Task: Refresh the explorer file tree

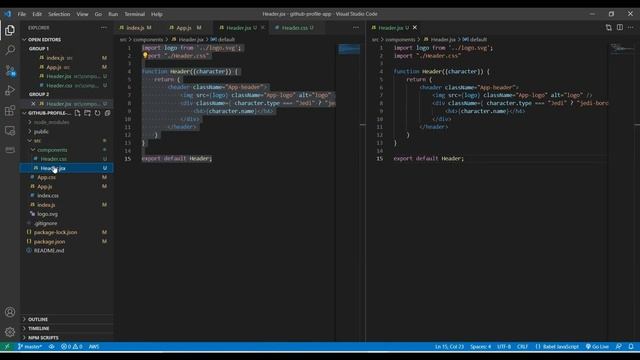Action: 97,113
